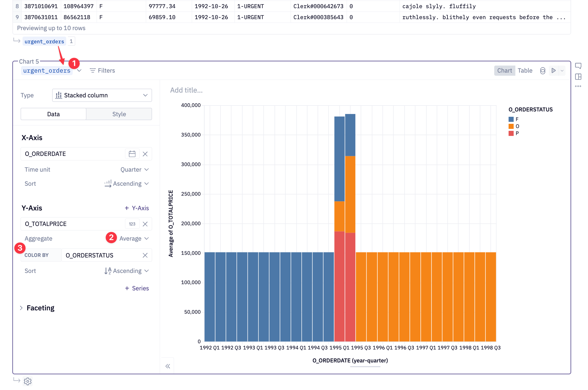Image resolution: width=588 pixels, height=390 pixels.
Task: Select the Data tab
Action: 54,114
